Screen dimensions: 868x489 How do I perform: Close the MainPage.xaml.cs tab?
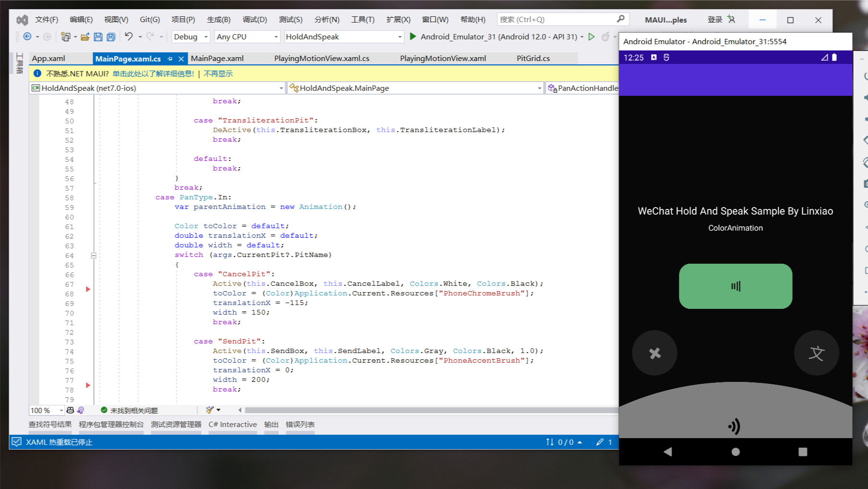pos(181,59)
